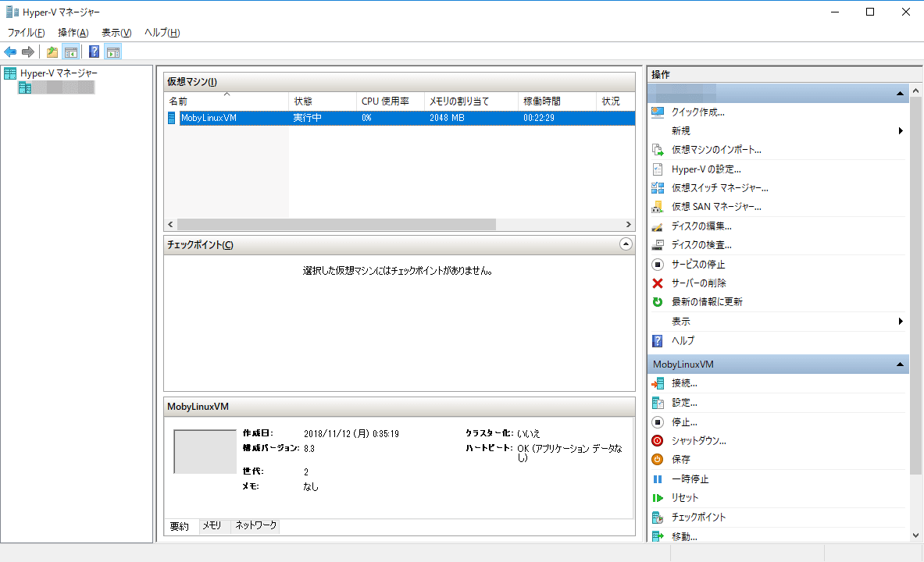This screenshot has height=562, width=924.
Task: Open the 操作(A) menu
Action: click(73, 33)
